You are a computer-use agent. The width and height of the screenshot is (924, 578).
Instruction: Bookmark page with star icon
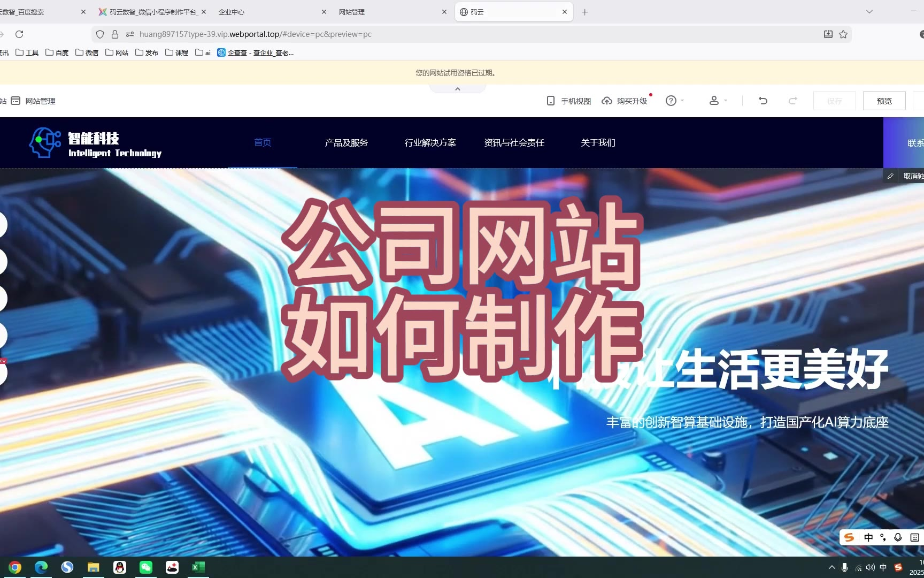point(843,34)
